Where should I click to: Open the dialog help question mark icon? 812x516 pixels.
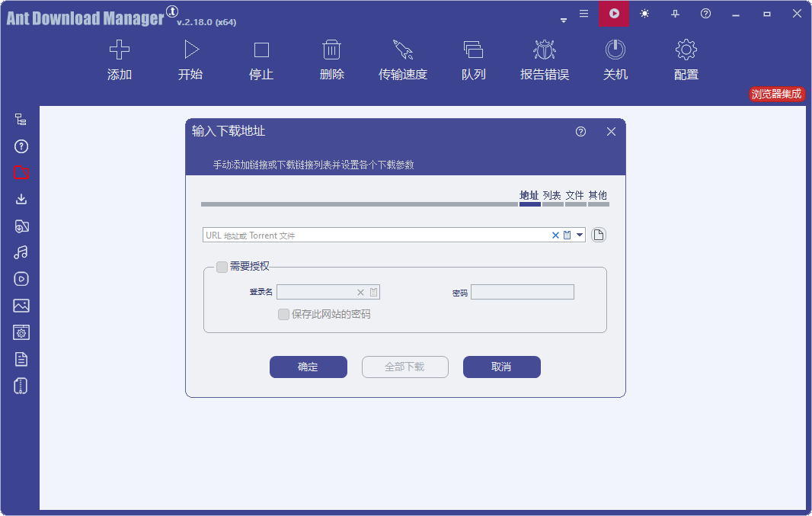click(x=580, y=132)
